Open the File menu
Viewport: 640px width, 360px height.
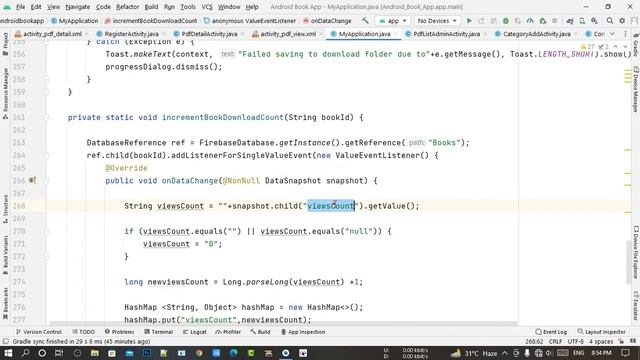point(20,7)
